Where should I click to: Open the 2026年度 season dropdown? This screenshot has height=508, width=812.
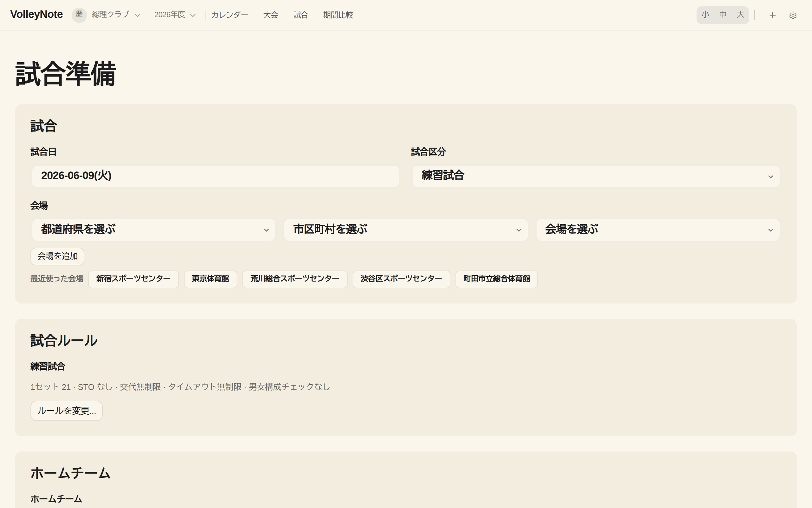pyautogui.click(x=175, y=15)
